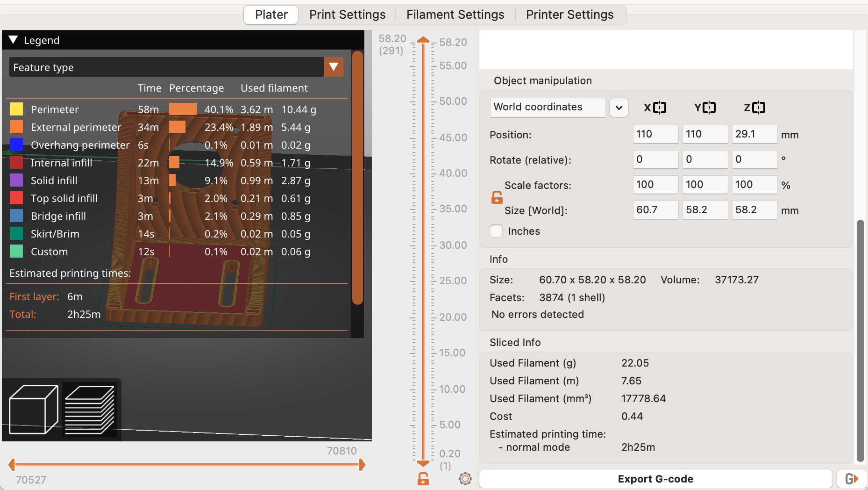Switch to the Printer Settings tab
The height and width of the screenshot is (490, 868).
tap(569, 14)
